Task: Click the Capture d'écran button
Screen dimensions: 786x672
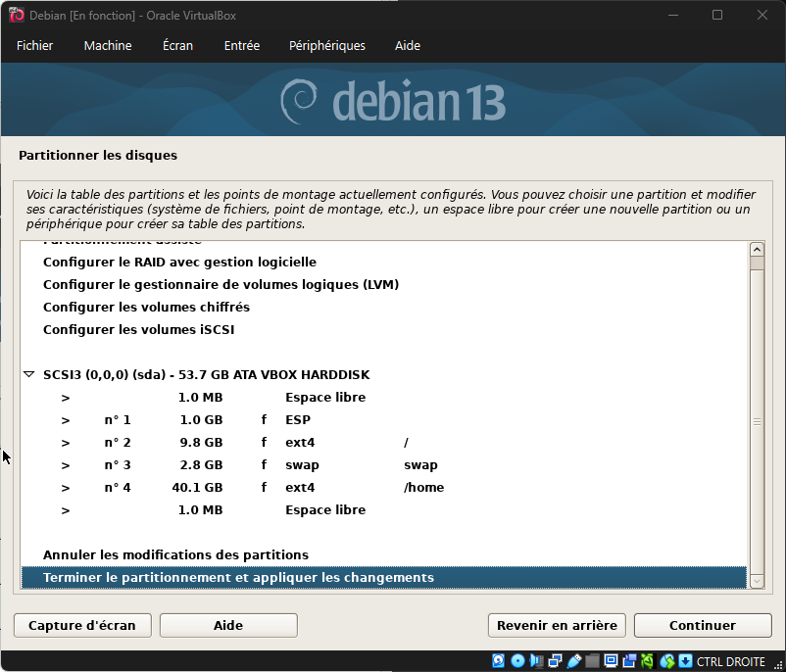Action: [81, 625]
